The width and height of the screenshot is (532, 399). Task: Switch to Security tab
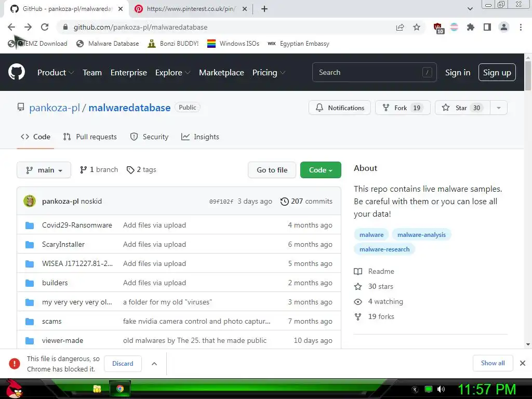[x=149, y=137]
